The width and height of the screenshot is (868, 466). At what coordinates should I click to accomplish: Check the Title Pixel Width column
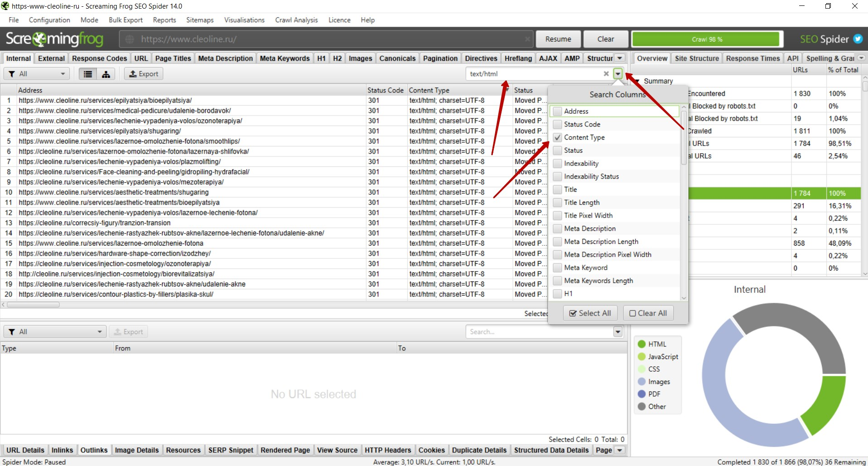(557, 216)
